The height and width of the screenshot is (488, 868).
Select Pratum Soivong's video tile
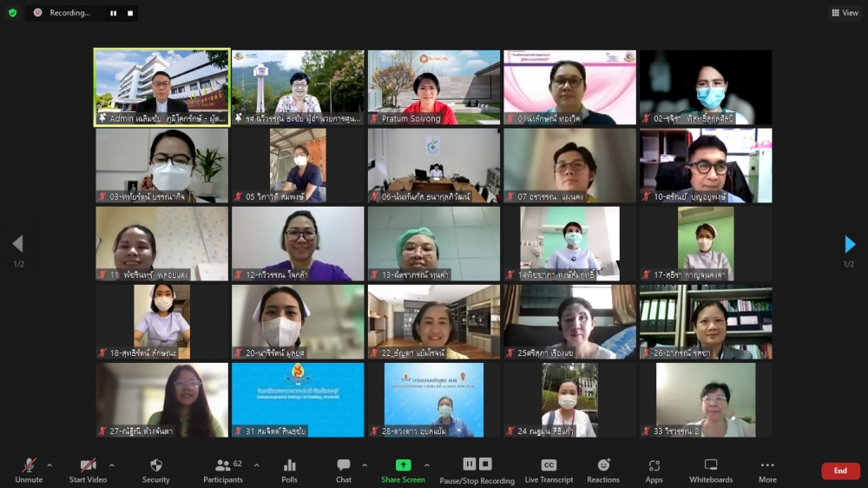(434, 87)
